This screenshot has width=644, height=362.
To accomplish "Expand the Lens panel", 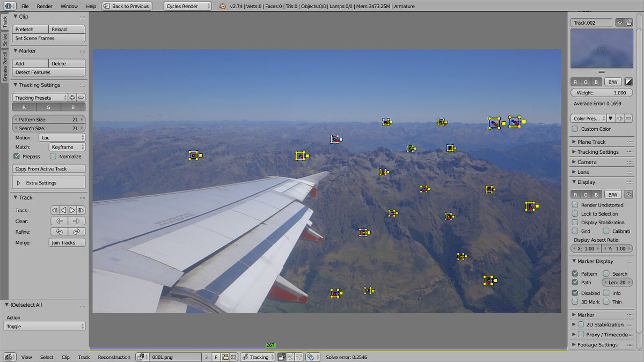I will pos(583,172).
